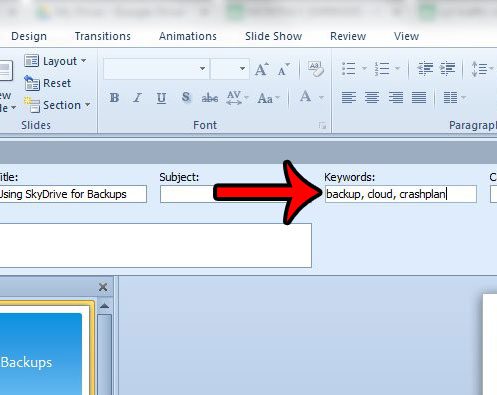Open the Layout dropdown
This screenshot has width=497, height=395.
(x=55, y=61)
